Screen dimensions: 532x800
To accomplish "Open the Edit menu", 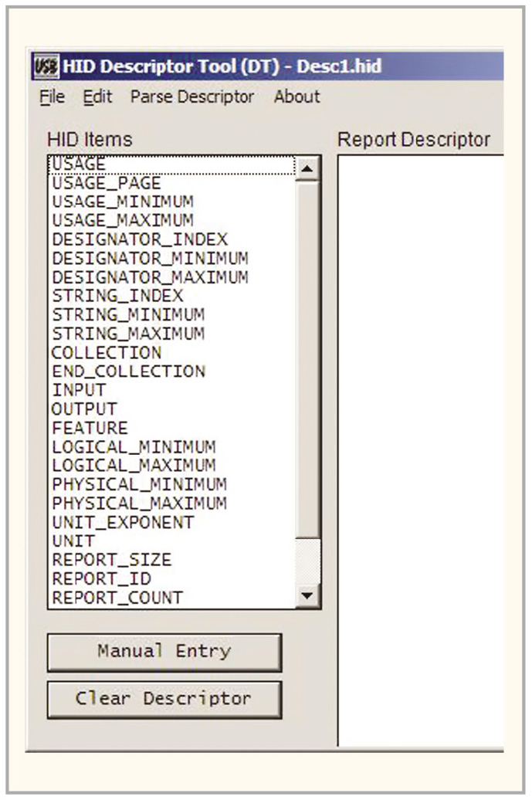I will click(x=98, y=97).
